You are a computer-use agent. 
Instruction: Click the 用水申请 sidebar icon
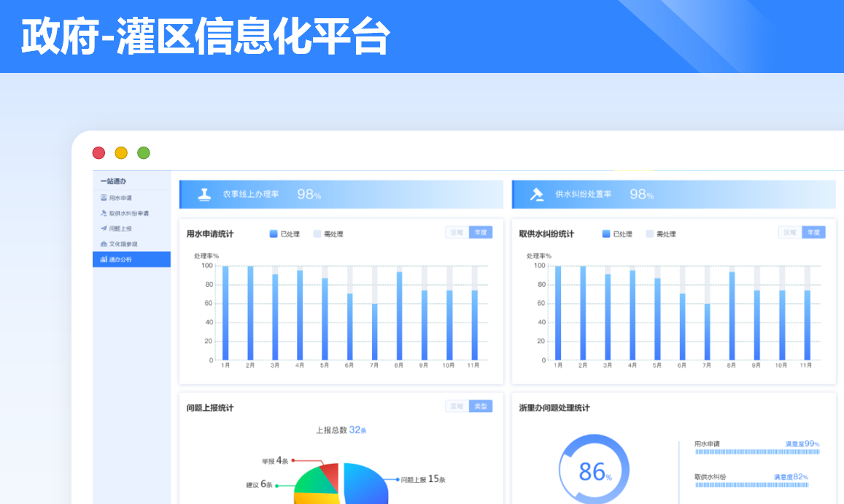pyautogui.click(x=104, y=198)
